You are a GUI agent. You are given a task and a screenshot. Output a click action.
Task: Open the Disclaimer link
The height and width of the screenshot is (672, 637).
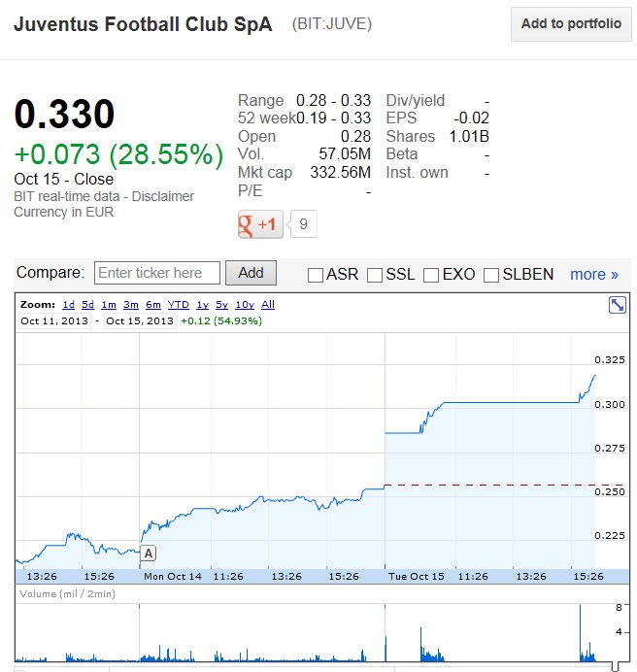click(163, 196)
